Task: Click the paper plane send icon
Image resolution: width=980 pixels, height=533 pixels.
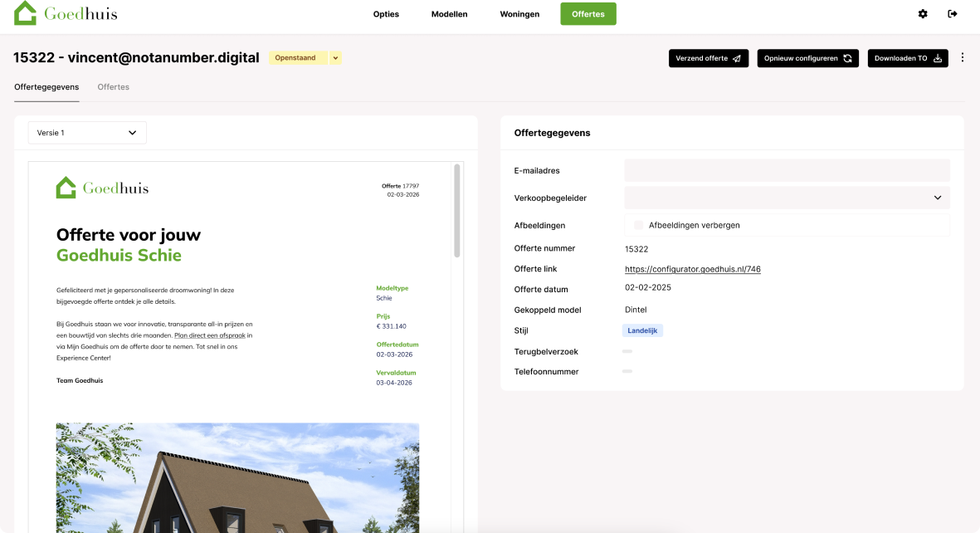Action: click(737, 58)
